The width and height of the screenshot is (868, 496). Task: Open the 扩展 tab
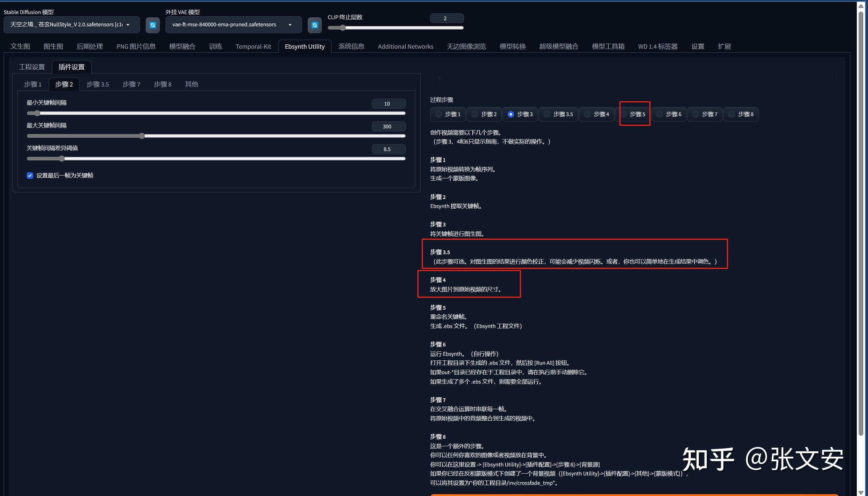[724, 46]
